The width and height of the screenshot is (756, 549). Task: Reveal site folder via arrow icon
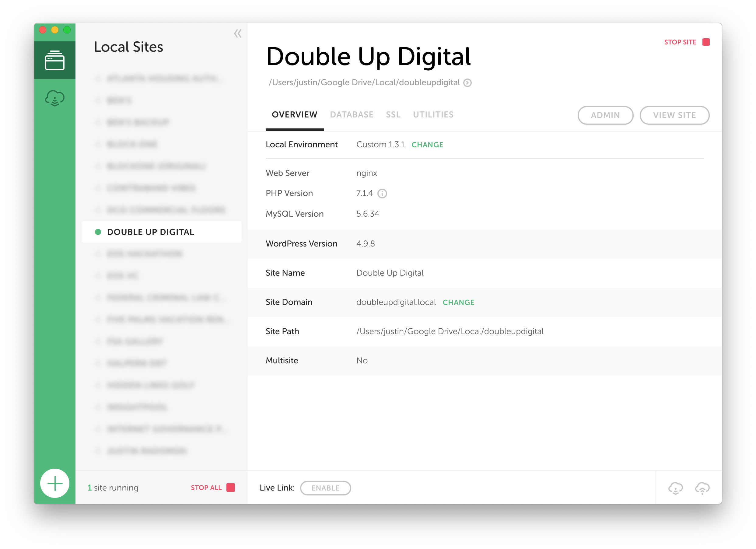click(x=468, y=83)
